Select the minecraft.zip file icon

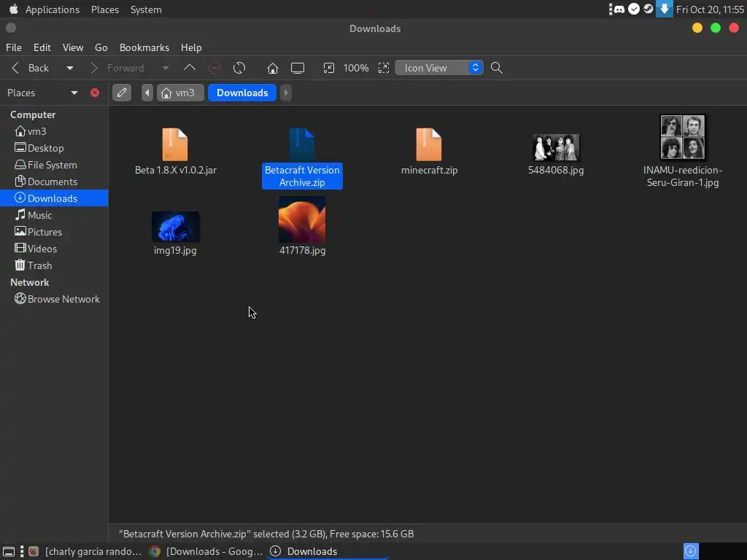click(x=429, y=144)
